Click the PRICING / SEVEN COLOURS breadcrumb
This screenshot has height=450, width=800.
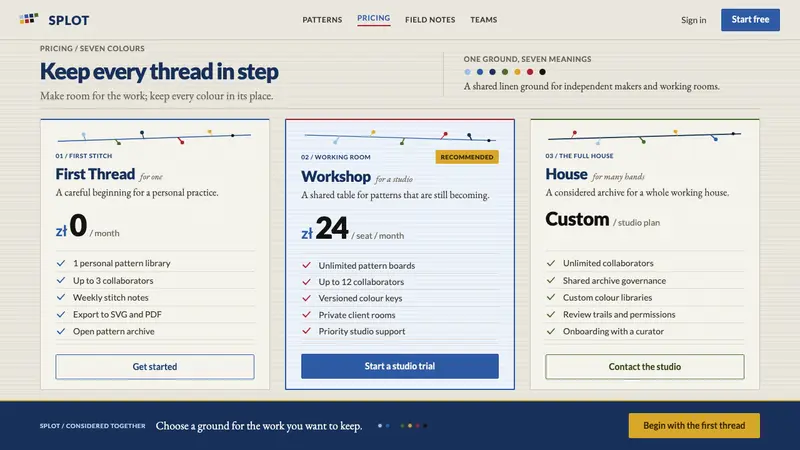coord(92,48)
